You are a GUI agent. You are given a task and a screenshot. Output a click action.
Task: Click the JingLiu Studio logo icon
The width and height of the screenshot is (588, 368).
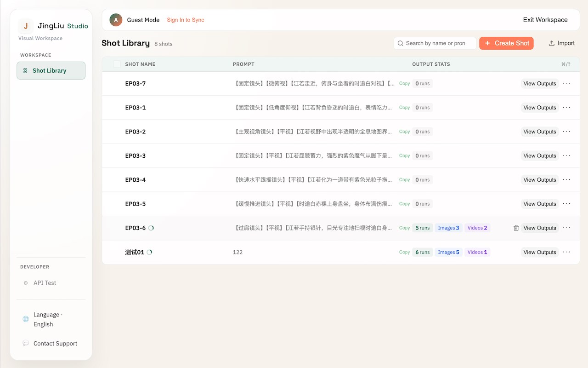[26, 26]
